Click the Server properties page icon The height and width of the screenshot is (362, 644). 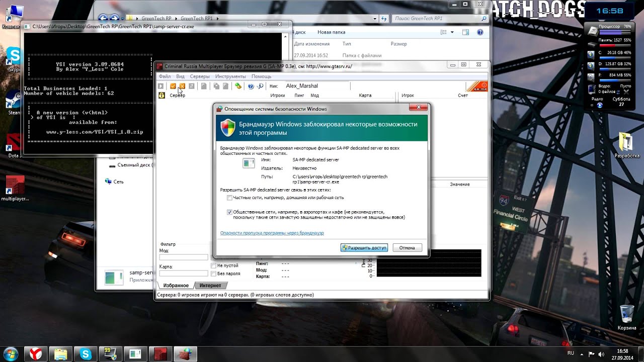click(204, 86)
